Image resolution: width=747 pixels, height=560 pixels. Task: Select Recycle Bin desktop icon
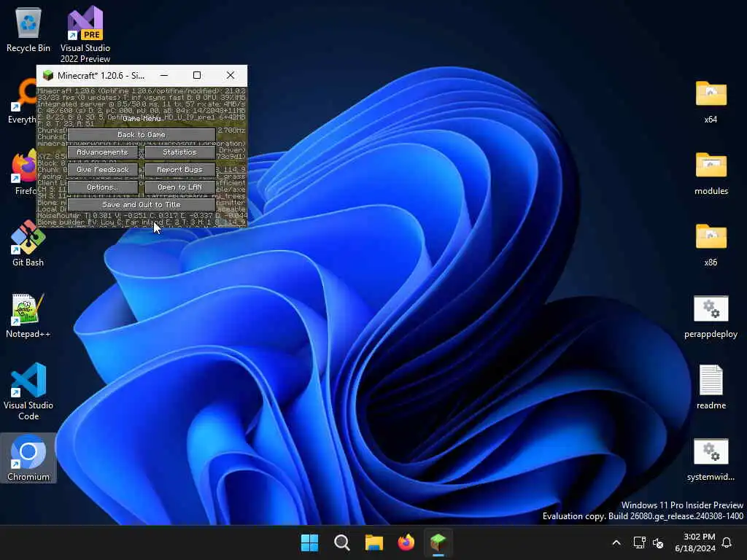28,29
